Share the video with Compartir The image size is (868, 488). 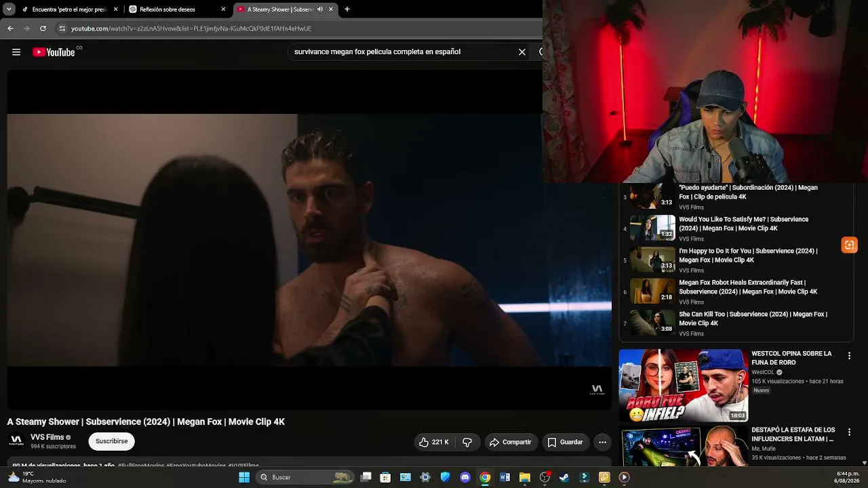[x=511, y=442]
